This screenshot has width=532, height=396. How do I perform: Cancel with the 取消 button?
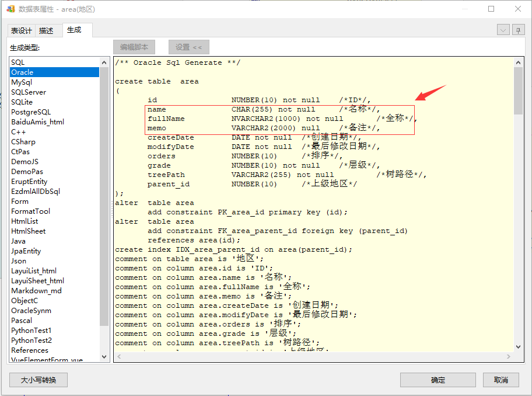coord(501,380)
